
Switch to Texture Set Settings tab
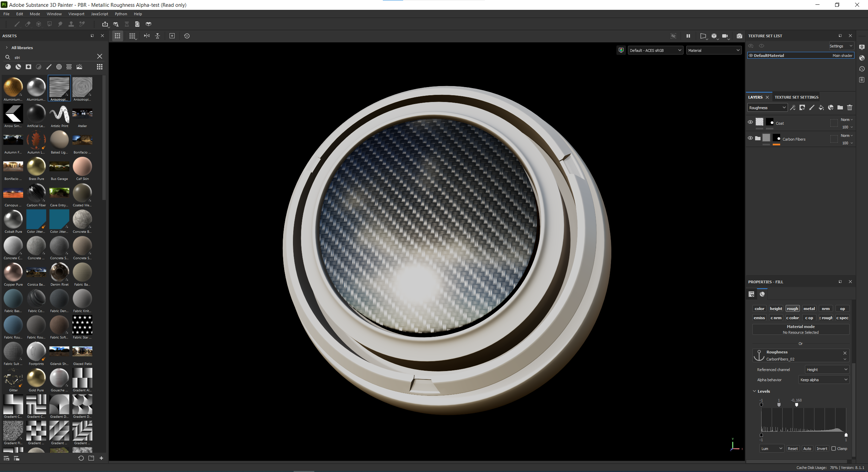796,97
